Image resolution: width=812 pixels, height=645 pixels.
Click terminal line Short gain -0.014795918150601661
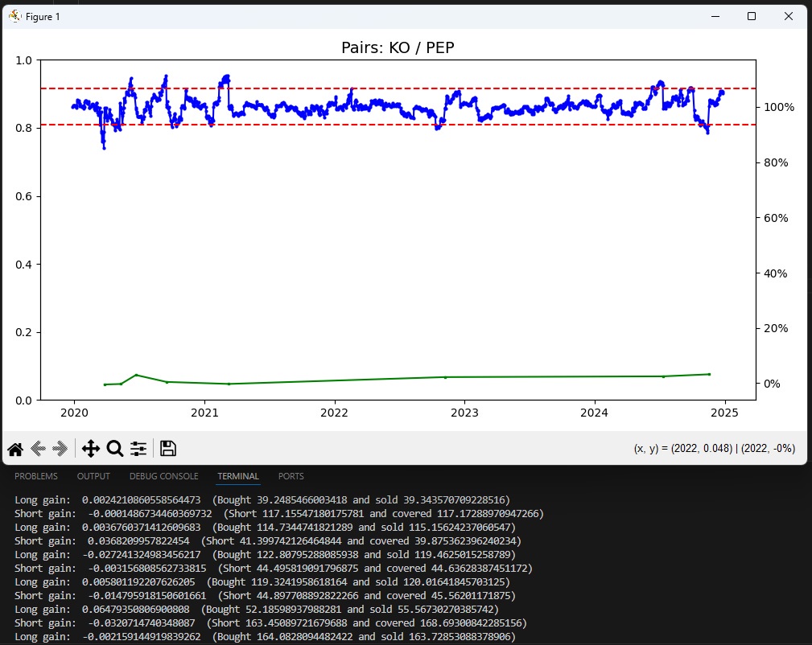tap(265, 596)
